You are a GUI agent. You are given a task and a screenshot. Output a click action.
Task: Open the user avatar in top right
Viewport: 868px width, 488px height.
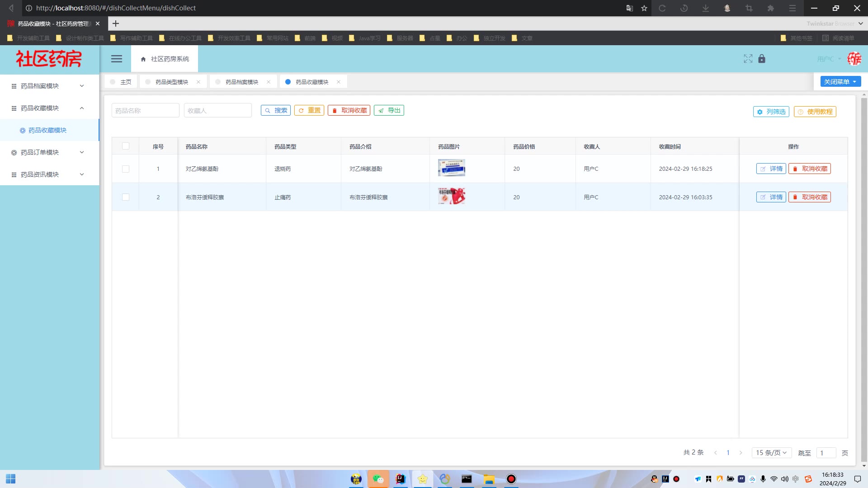click(854, 59)
